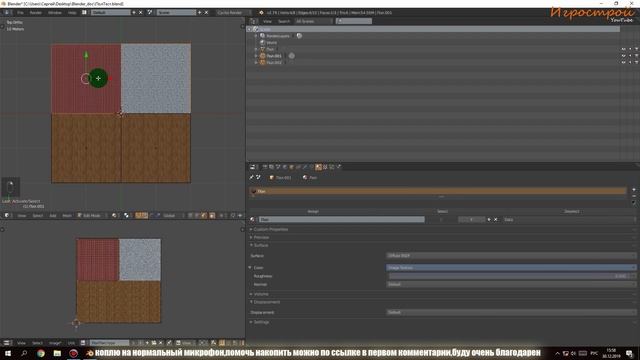Open the Normal Default dropdown
The image size is (640, 360).
coord(511,284)
